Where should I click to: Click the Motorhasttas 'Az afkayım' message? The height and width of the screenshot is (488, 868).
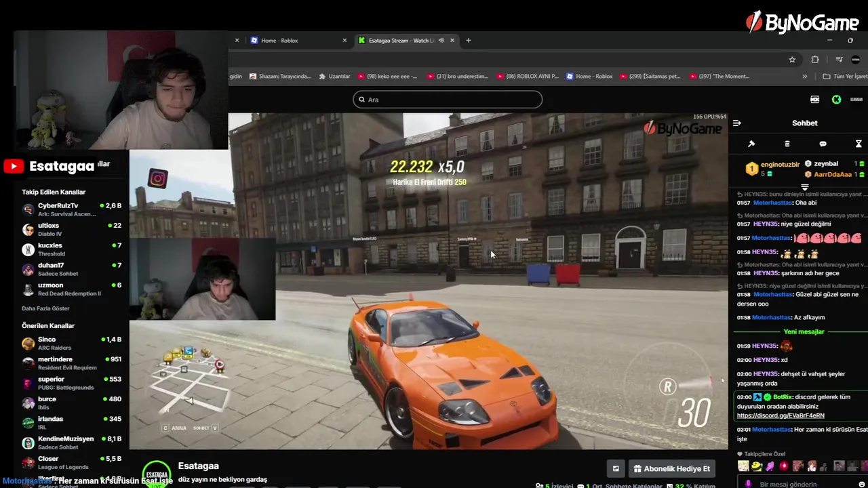coord(781,317)
